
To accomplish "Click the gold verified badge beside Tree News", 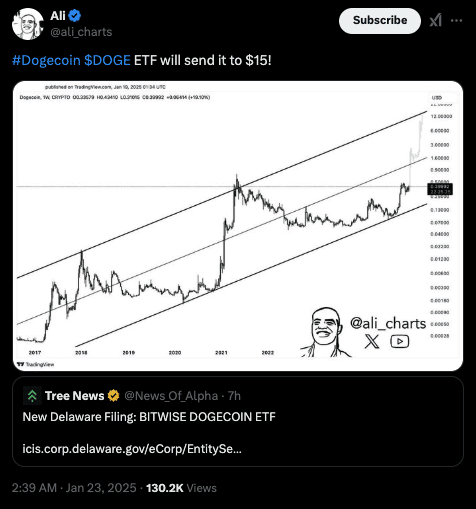I will 114,396.
